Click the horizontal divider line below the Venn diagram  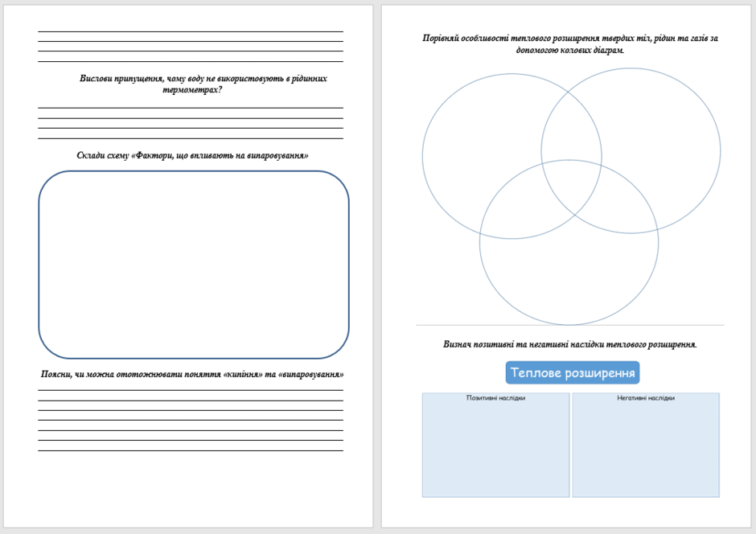(570, 326)
